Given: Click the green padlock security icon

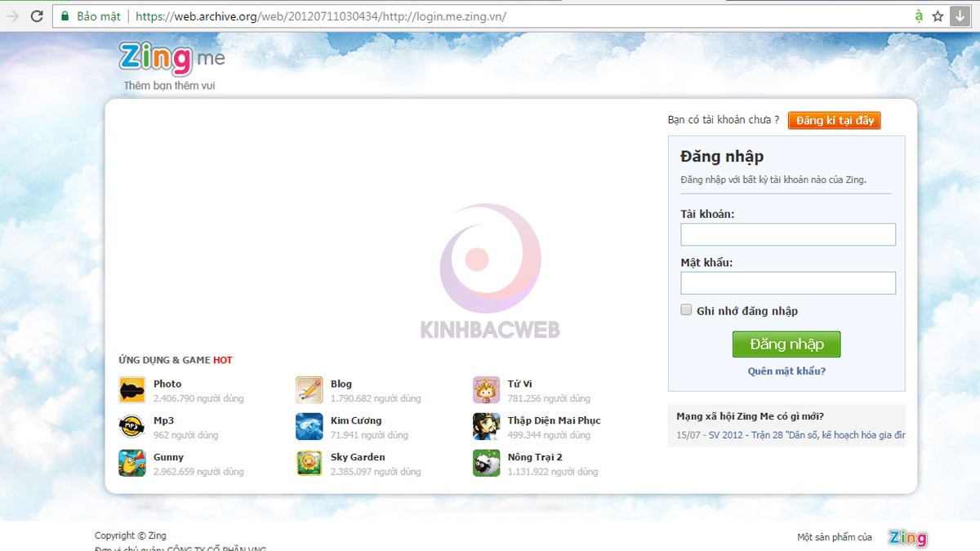Looking at the screenshot, I should (x=65, y=16).
